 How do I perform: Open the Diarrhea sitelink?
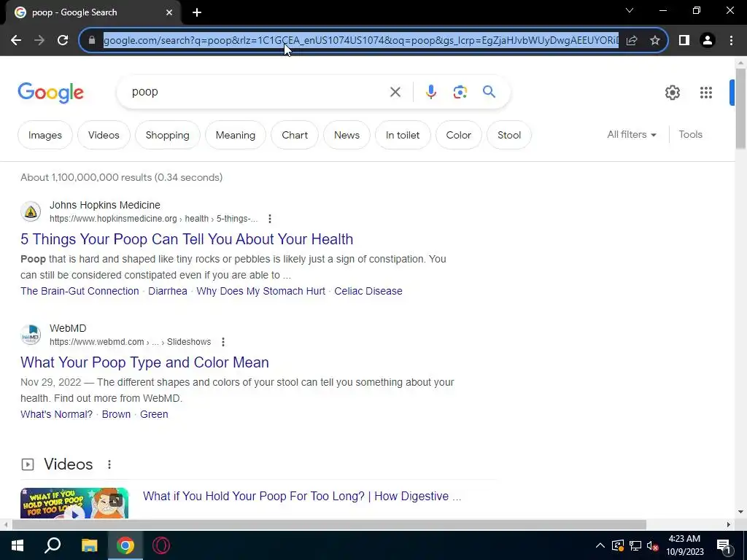pyautogui.click(x=168, y=291)
